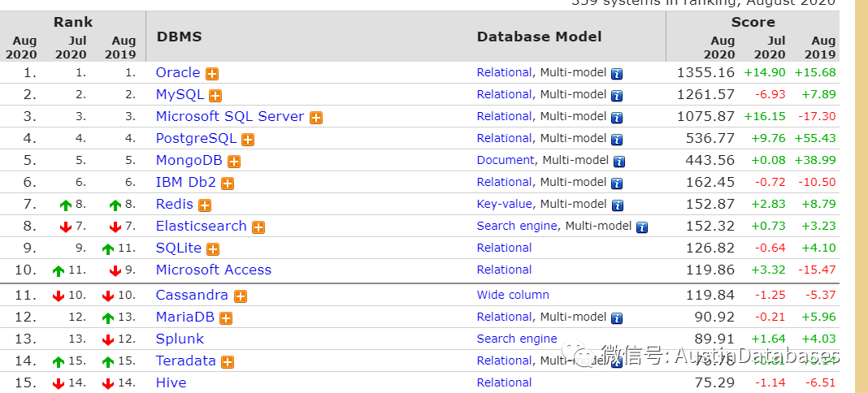Image resolution: width=868 pixels, height=393 pixels.
Task: Click info icon in Elasticsearch's database model
Action: click(642, 227)
